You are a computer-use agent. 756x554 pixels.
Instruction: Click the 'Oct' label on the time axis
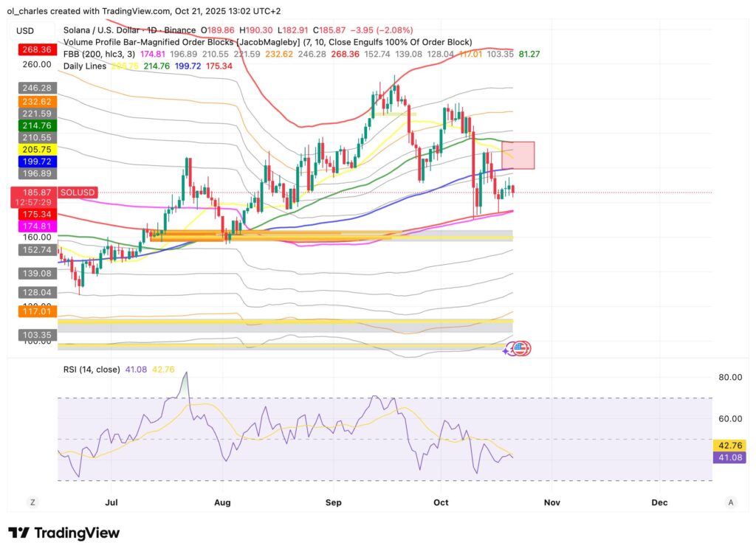[x=441, y=502]
